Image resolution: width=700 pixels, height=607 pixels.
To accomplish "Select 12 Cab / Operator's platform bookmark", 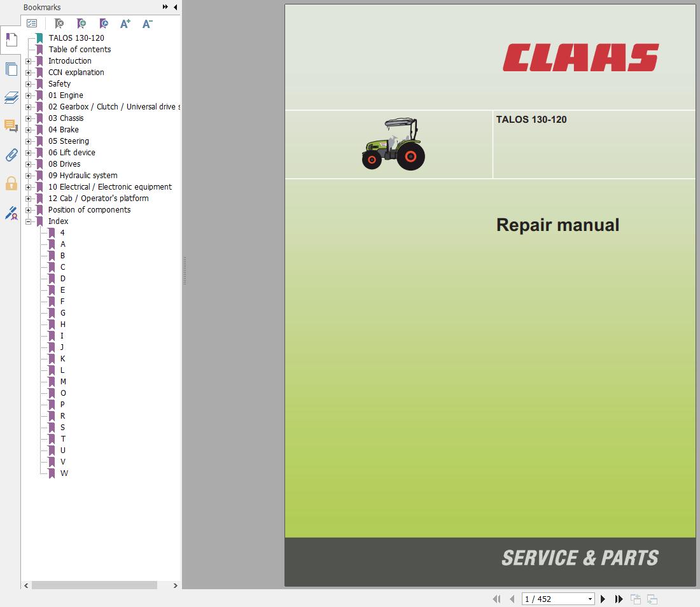I will [x=98, y=198].
